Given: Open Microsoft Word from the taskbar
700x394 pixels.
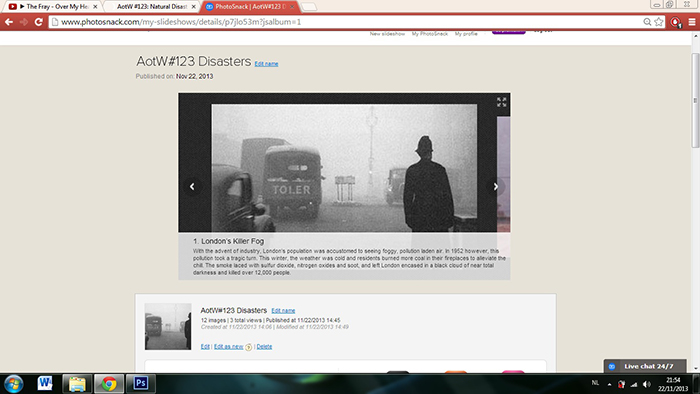Looking at the screenshot, I should (x=45, y=383).
